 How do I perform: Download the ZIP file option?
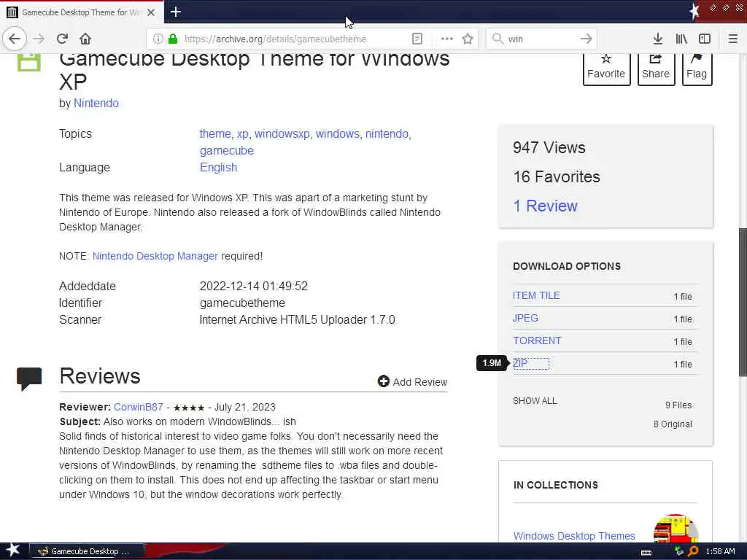point(520,363)
